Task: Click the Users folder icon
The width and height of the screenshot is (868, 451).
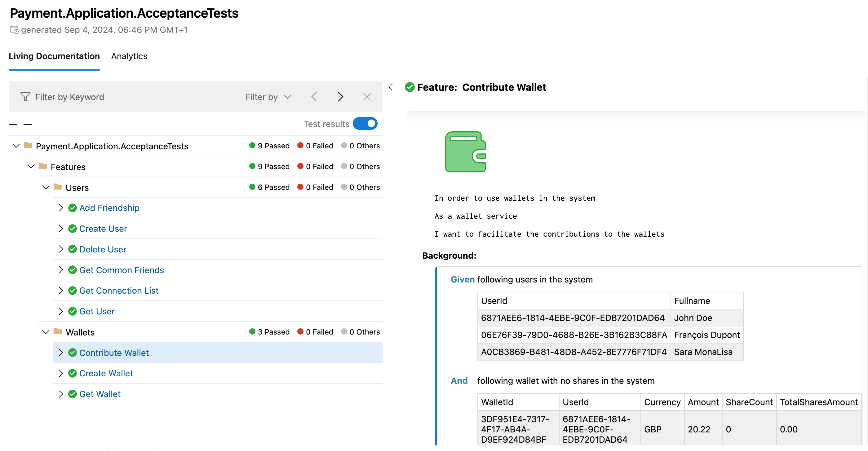Action: coord(58,187)
